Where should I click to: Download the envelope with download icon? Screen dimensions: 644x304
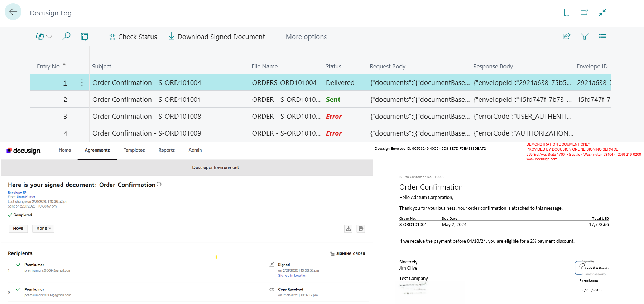(x=348, y=229)
